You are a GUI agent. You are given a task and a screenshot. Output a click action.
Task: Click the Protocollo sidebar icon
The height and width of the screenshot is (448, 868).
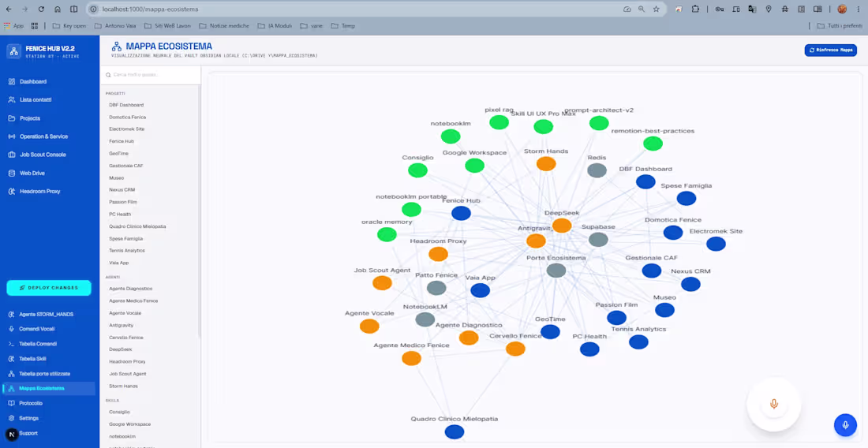pos(12,403)
